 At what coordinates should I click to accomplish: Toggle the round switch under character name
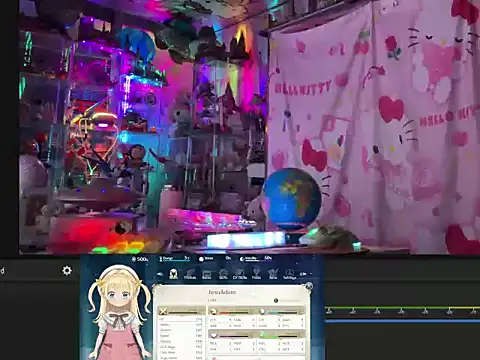point(276,300)
